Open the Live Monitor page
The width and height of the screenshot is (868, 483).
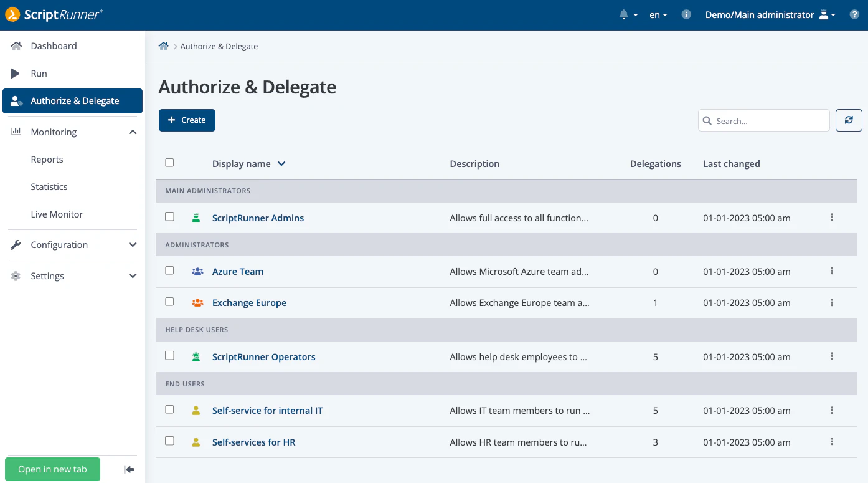click(57, 214)
